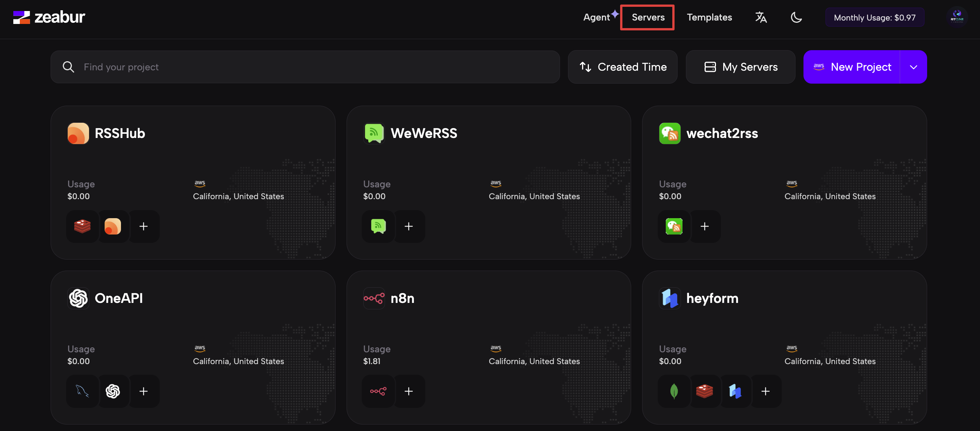Viewport: 980px width, 431px height.
Task: View Monthly Usage billing badge
Action: pyautogui.click(x=874, y=17)
